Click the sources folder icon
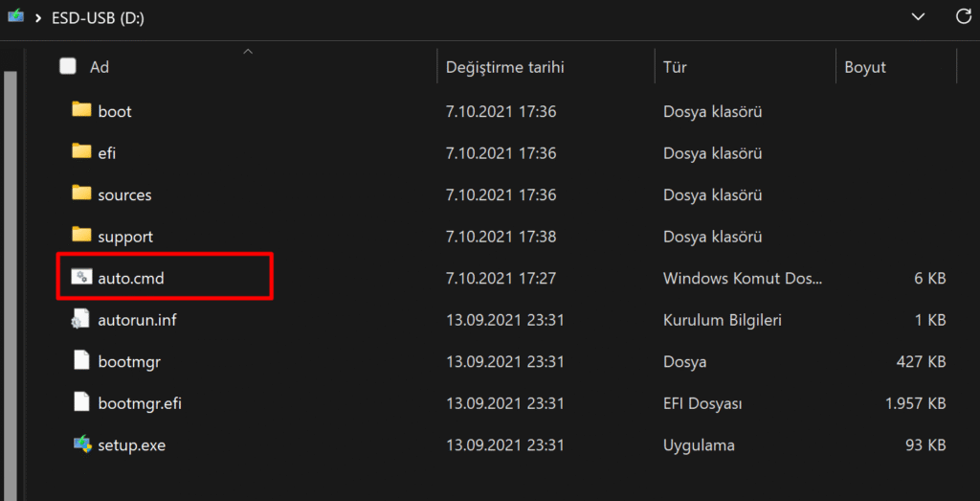This screenshot has width=980, height=501. [81, 194]
